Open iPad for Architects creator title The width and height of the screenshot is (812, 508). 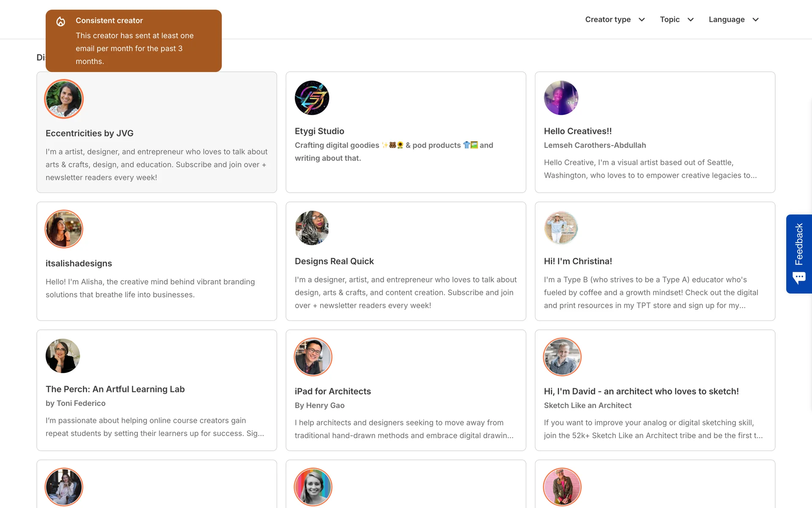(332, 391)
